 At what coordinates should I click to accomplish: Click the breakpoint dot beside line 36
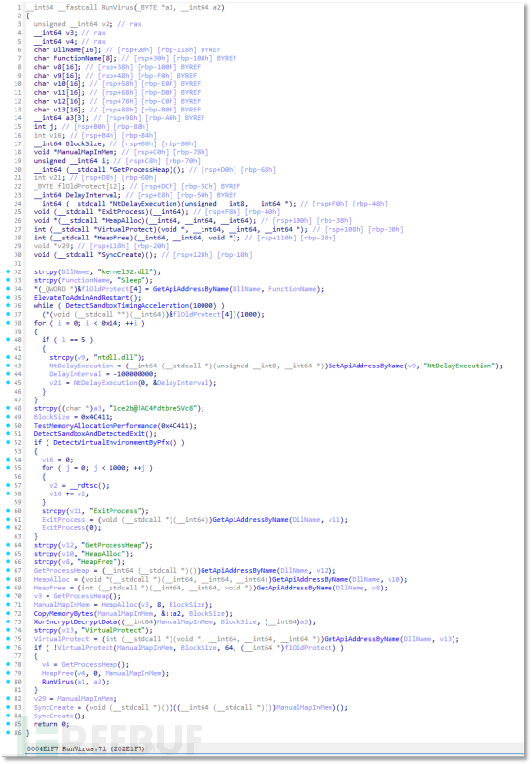(x=8, y=306)
